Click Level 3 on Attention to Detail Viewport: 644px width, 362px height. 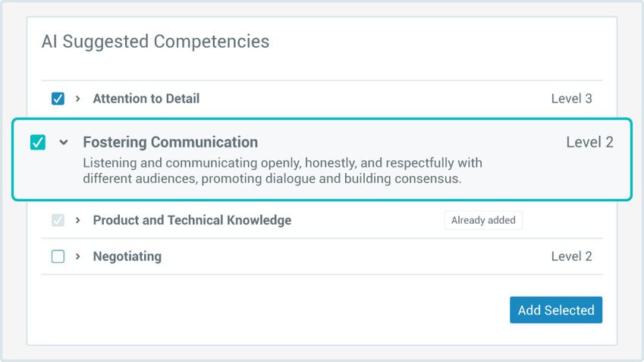click(x=571, y=99)
